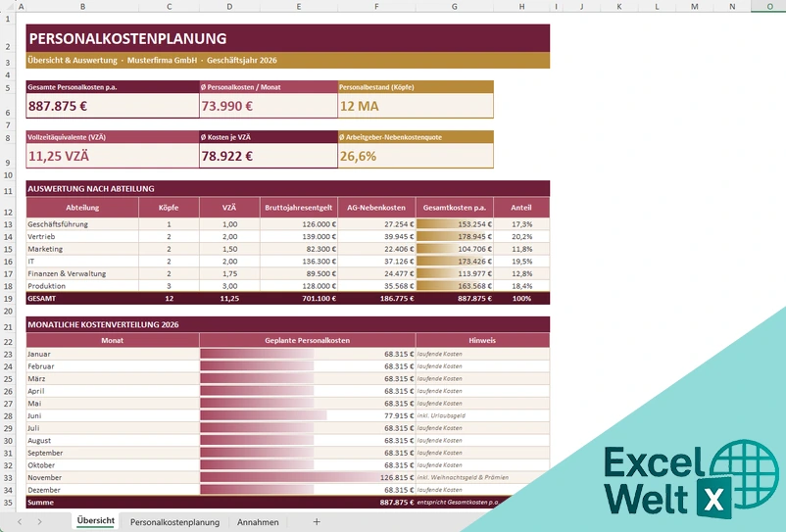Select the Gesamtkosten p.a. column heading cell
The image size is (786, 532).
[x=454, y=208]
